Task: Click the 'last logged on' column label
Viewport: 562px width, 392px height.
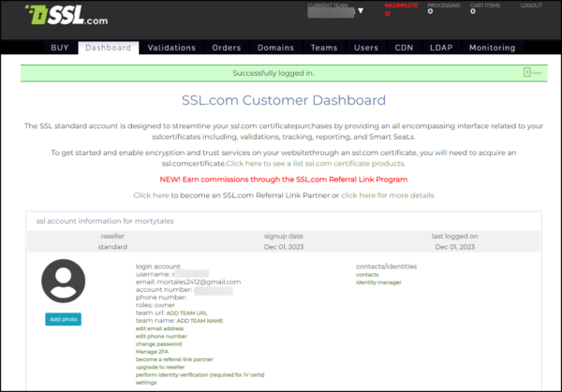Action: (x=454, y=237)
